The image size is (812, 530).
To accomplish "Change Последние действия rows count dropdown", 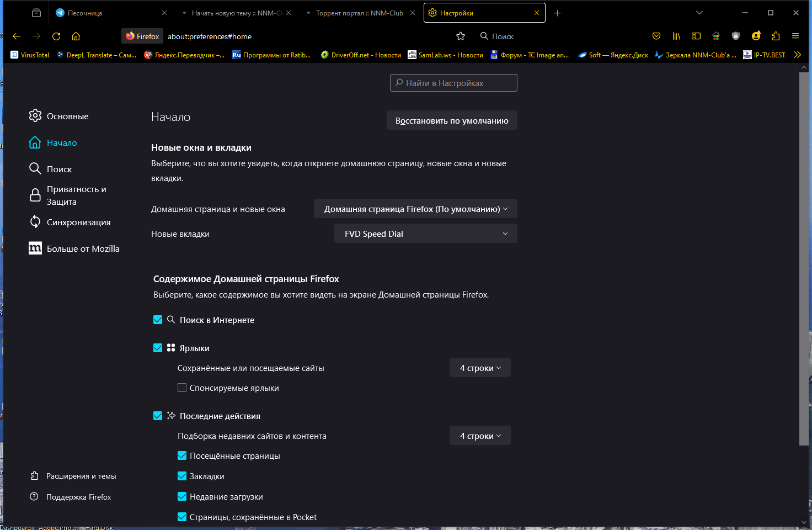I will click(x=480, y=436).
